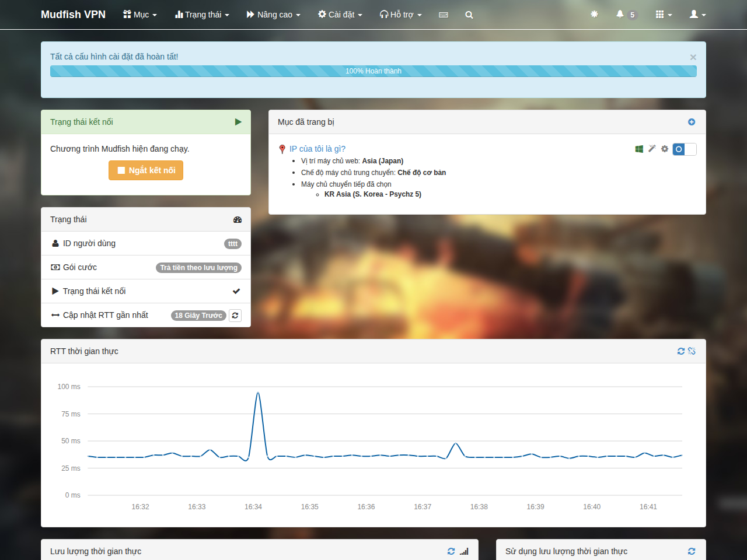Go to the Mudfish VPN home link
The image size is (747, 560).
(x=73, y=15)
